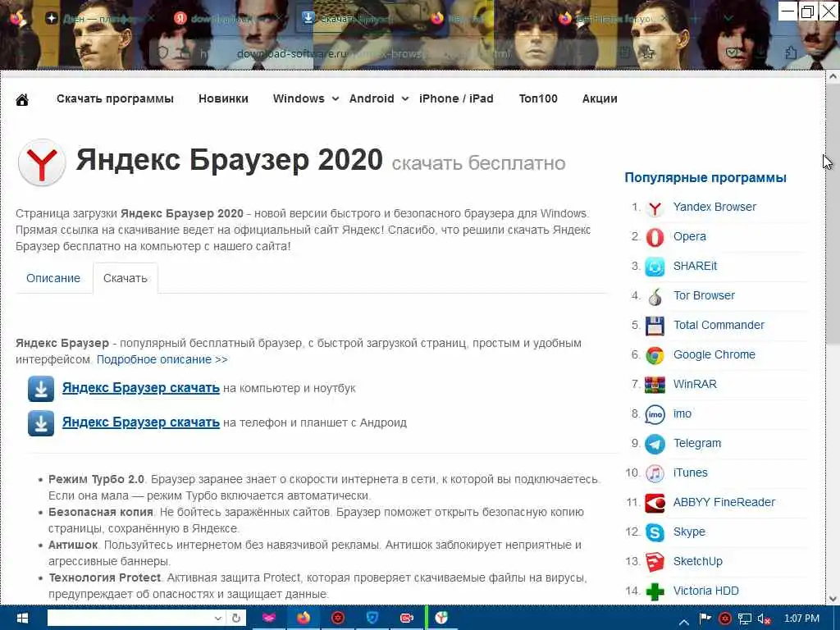The image size is (840, 630).
Task: Open the iPhone / iPad menu item
Action: (x=456, y=98)
